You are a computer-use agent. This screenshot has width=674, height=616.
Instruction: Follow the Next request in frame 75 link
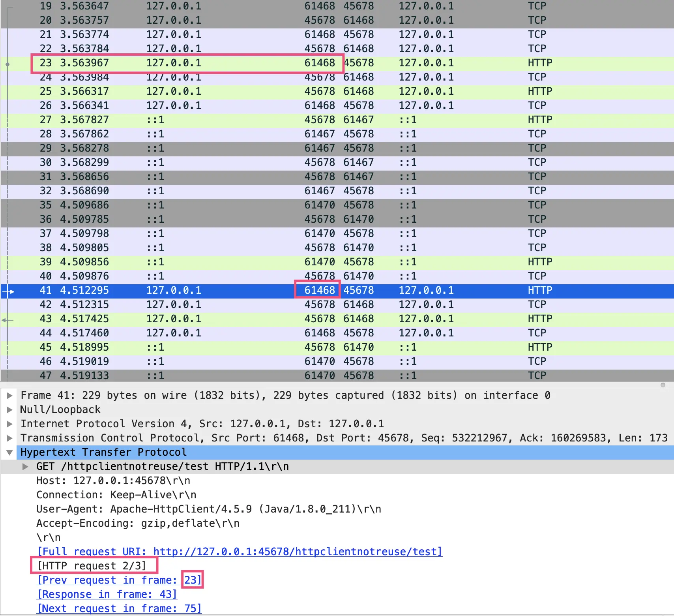119,608
